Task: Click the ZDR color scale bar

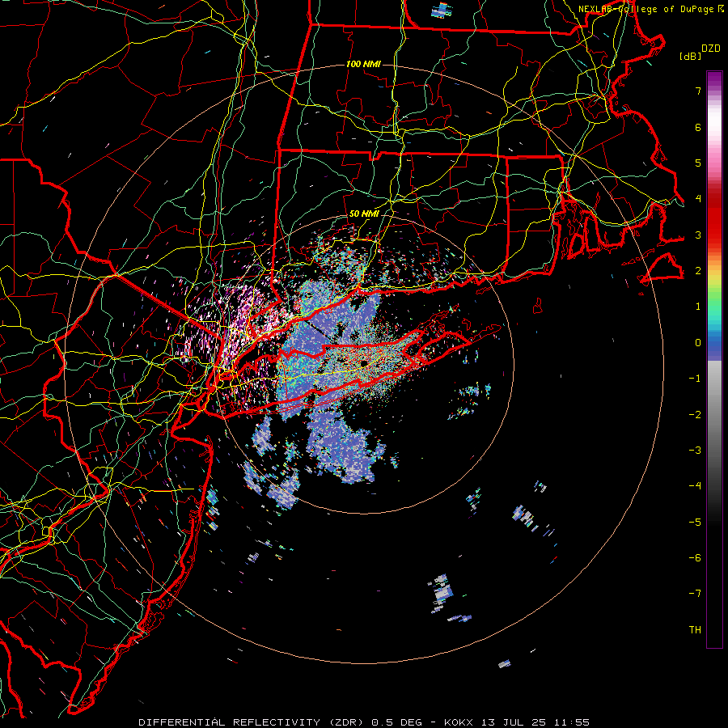Action: 714,359
